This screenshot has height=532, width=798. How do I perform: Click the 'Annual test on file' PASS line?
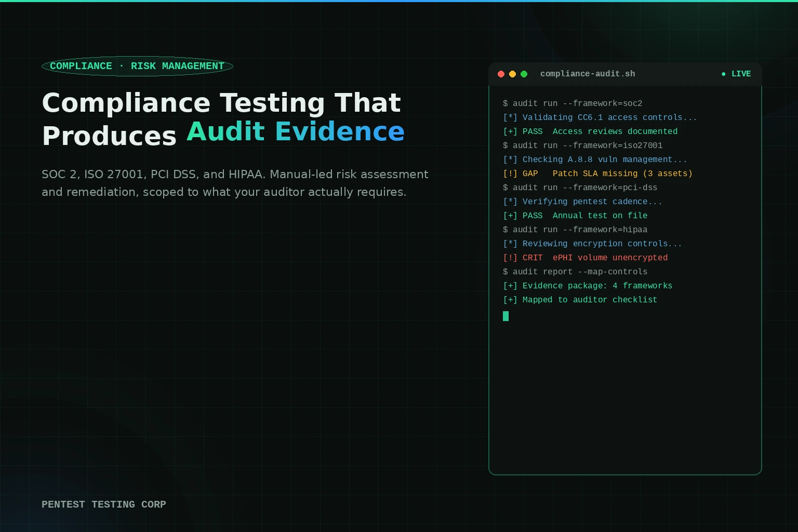point(575,216)
